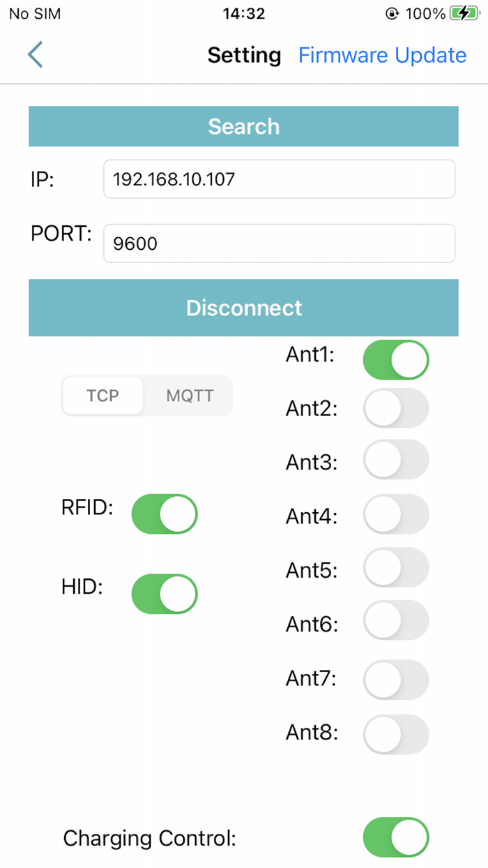The width and height of the screenshot is (488, 868).
Task: Activate the Ant7 switch
Action: pos(396,680)
